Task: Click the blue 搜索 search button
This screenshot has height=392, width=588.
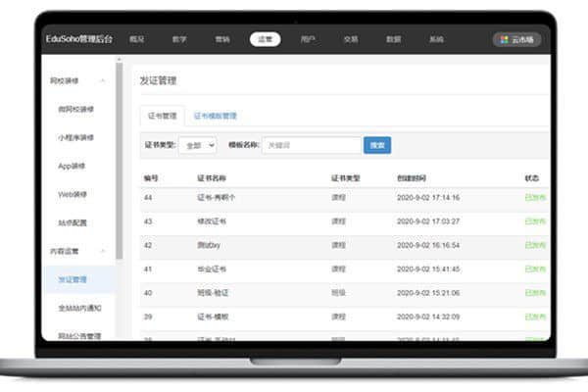Action: pyautogui.click(x=377, y=145)
